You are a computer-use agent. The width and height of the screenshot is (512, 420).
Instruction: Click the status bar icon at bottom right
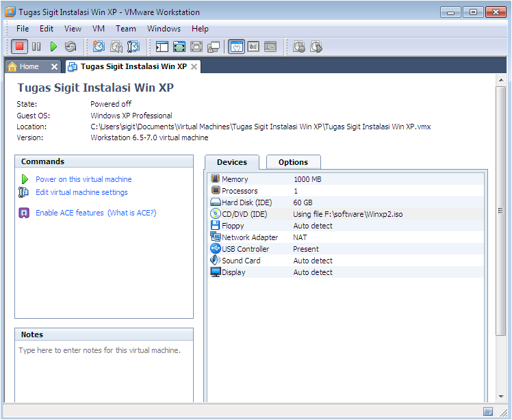point(488,412)
